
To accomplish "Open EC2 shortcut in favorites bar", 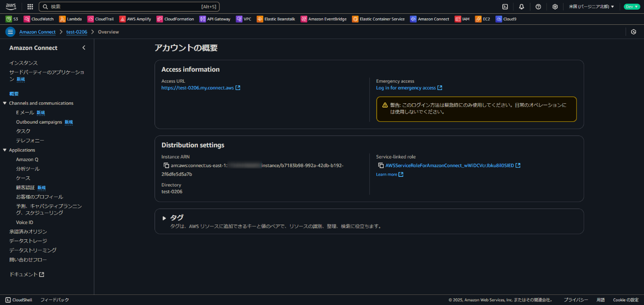I will (483, 19).
